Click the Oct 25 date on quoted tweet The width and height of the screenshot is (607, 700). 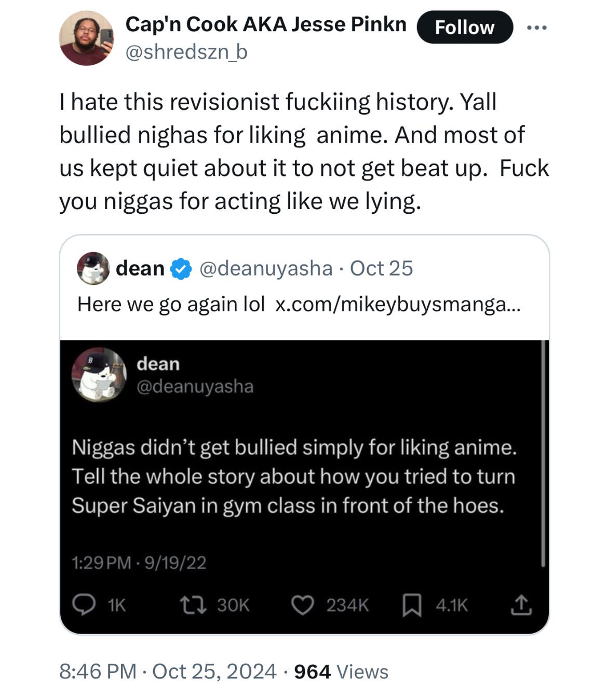(x=381, y=268)
